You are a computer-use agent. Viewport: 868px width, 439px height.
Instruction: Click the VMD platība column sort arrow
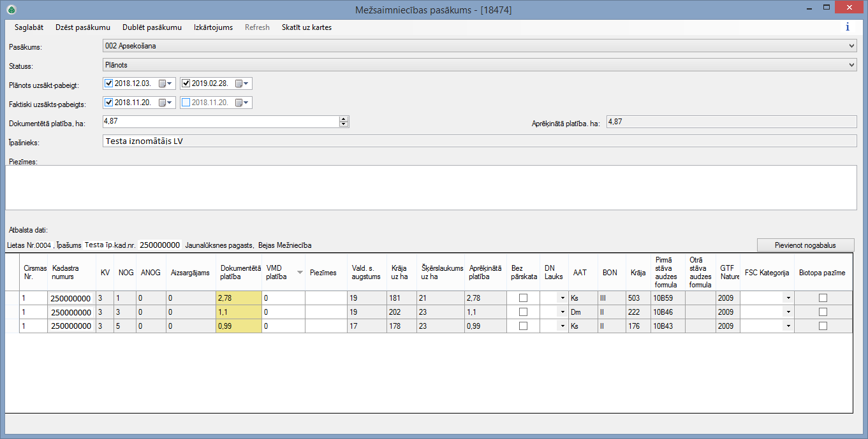point(300,273)
